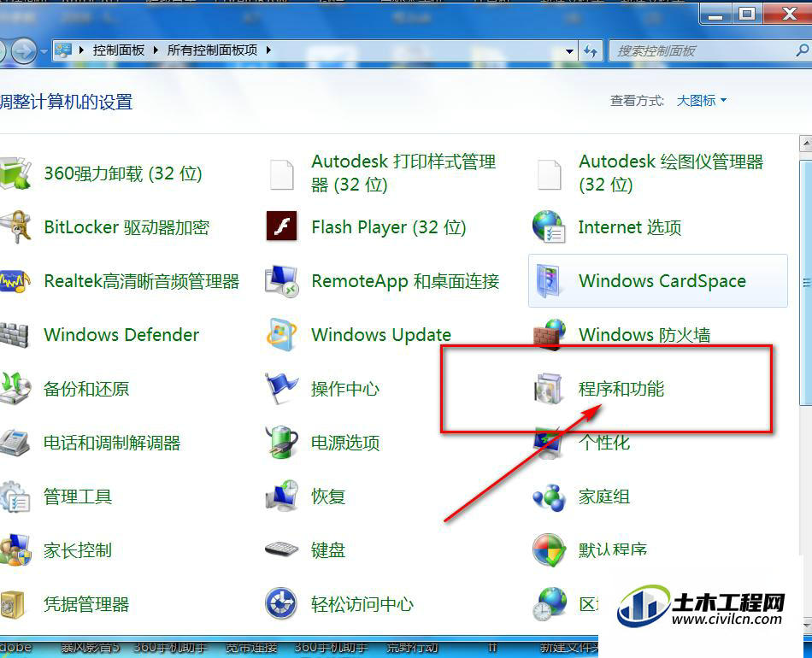Open 家庭组 icon
The width and height of the screenshot is (812, 658).
549,497
